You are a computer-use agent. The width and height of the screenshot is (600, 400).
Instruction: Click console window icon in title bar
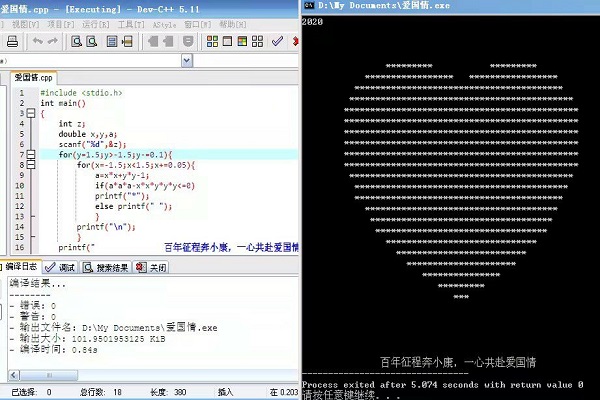coord(309,5)
